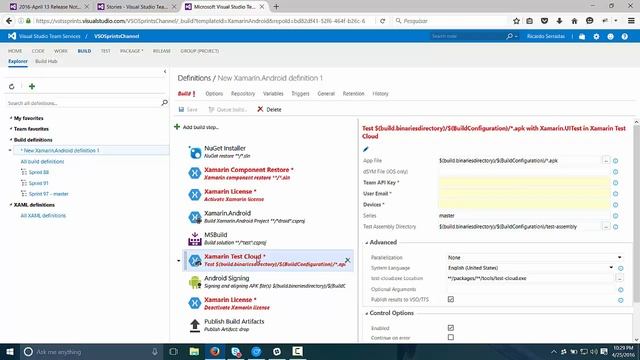This screenshot has height=360, width=640.
Task: Click the green plus new definition icon
Action: (x=32, y=86)
